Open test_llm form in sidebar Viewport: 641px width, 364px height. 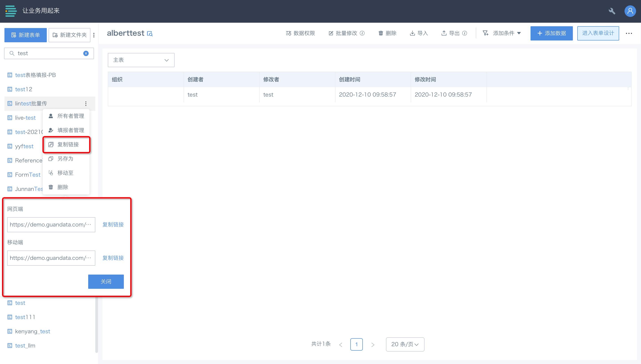(x=25, y=346)
